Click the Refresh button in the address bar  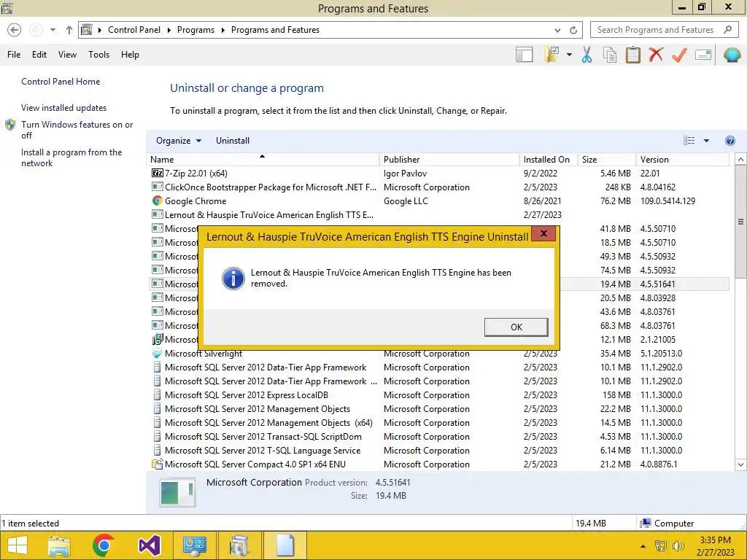tap(573, 30)
